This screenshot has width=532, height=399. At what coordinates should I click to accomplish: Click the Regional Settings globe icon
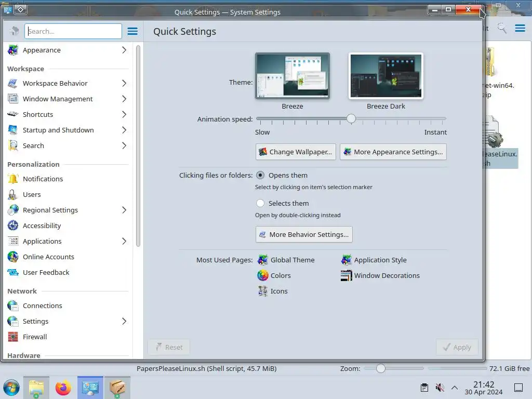13,210
